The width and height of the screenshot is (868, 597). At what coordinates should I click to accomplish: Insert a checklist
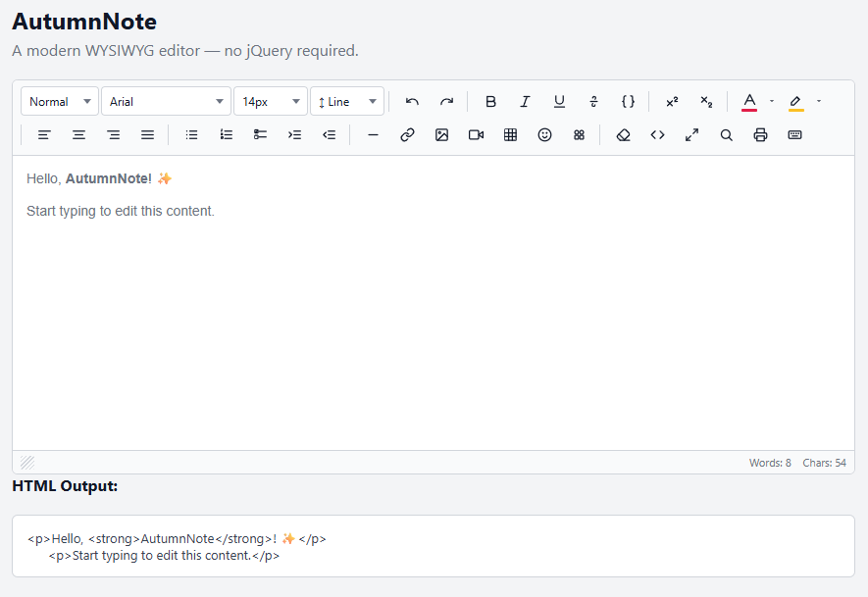click(x=260, y=135)
